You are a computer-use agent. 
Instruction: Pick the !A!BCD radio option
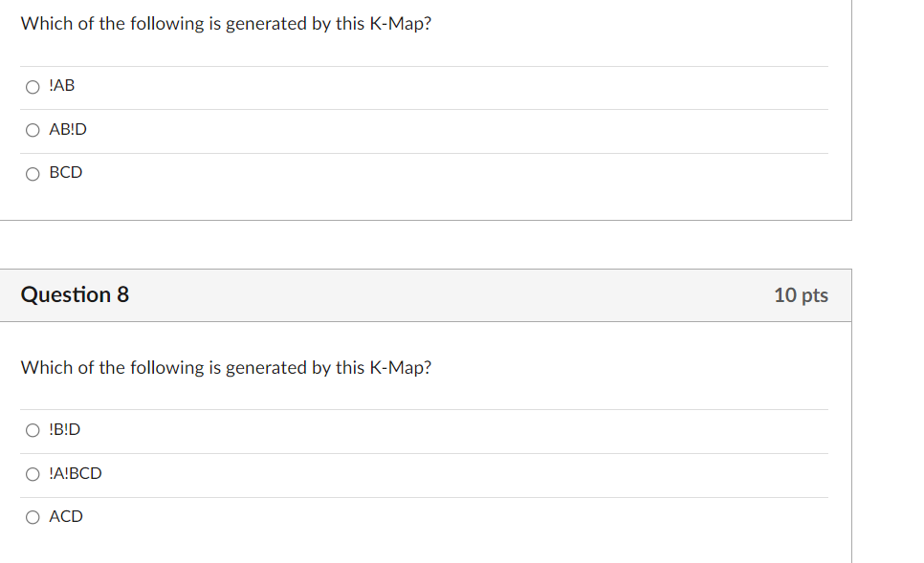pos(33,474)
